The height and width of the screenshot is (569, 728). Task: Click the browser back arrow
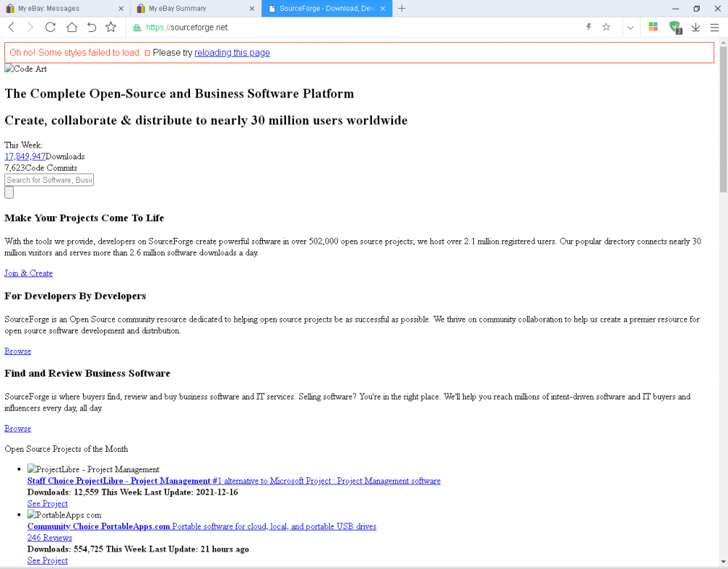click(x=12, y=27)
